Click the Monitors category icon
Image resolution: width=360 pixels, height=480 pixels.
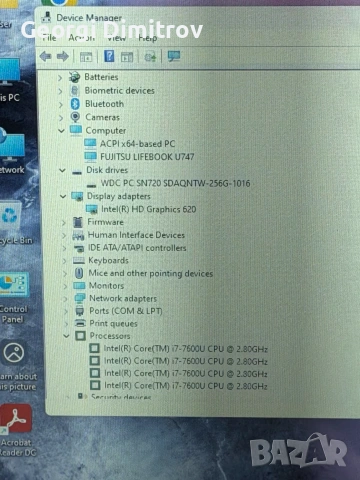79,286
